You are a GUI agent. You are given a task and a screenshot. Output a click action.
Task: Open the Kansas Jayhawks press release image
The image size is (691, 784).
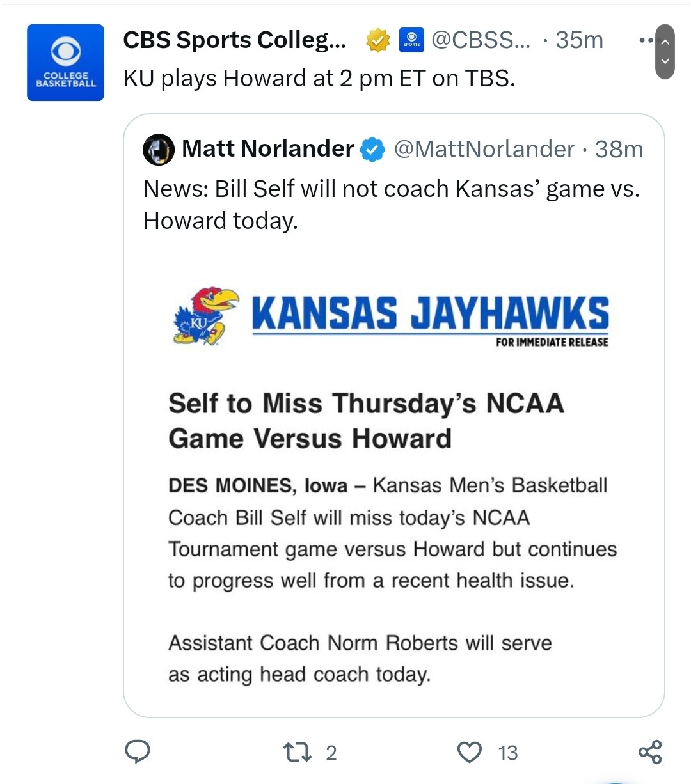coord(394,480)
